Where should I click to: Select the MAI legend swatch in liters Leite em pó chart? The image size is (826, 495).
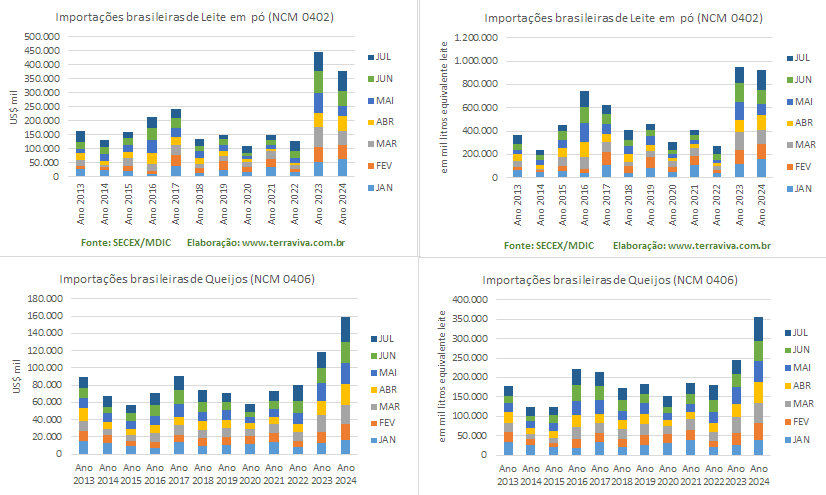790,102
